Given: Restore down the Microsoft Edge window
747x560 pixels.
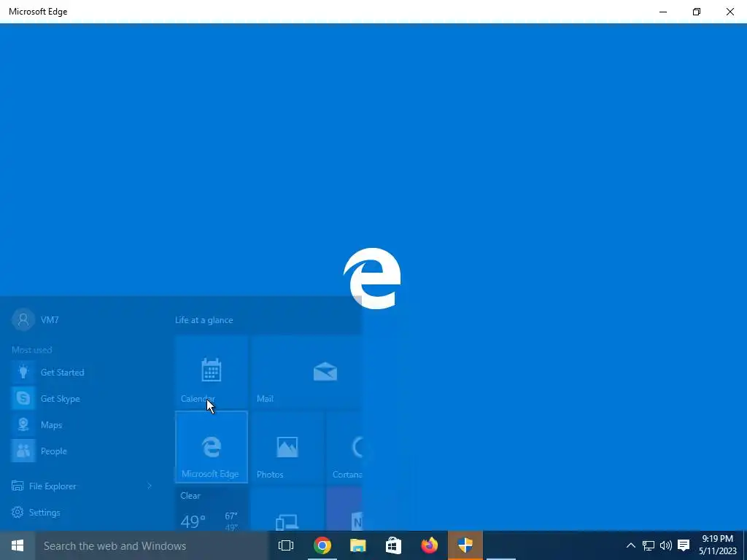Looking at the screenshot, I should [x=697, y=12].
